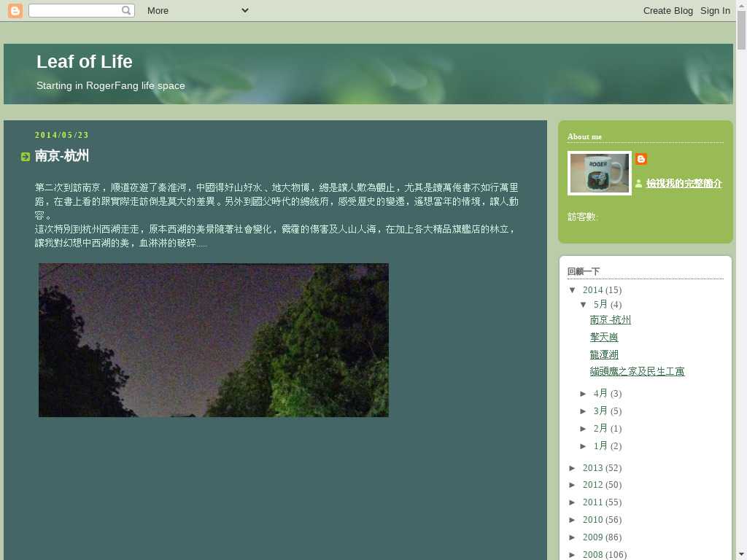This screenshot has width=747, height=560.
Task: Open the ROGER mug profile picture
Action: tap(599, 173)
